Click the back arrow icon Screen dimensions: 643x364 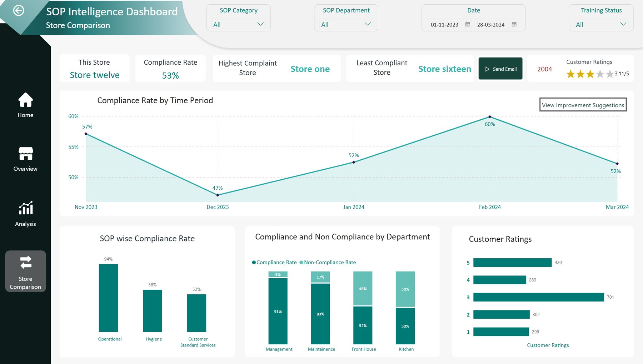(19, 11)
